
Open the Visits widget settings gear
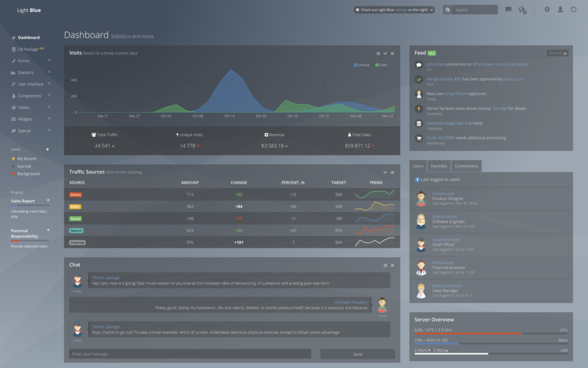(x=378, y=53)
